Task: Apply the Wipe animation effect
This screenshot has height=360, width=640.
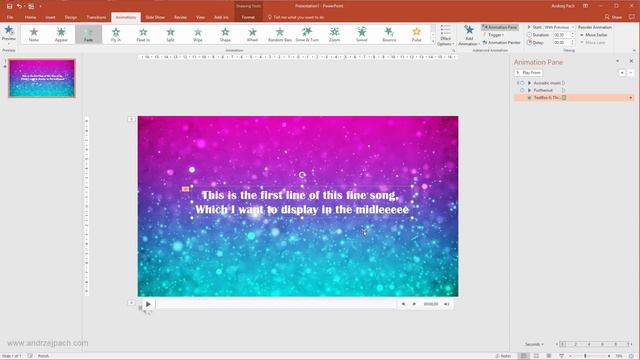Action: 198,34
